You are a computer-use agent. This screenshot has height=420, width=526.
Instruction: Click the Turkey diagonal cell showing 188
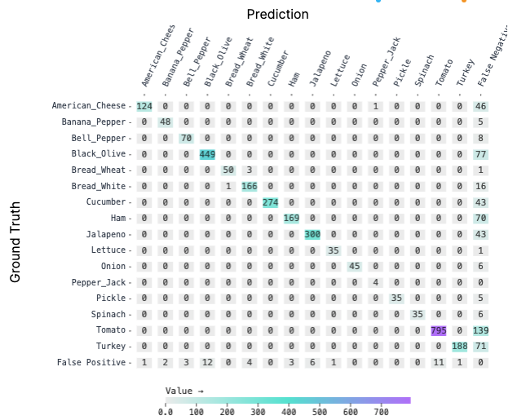click(x=459, y=347)
